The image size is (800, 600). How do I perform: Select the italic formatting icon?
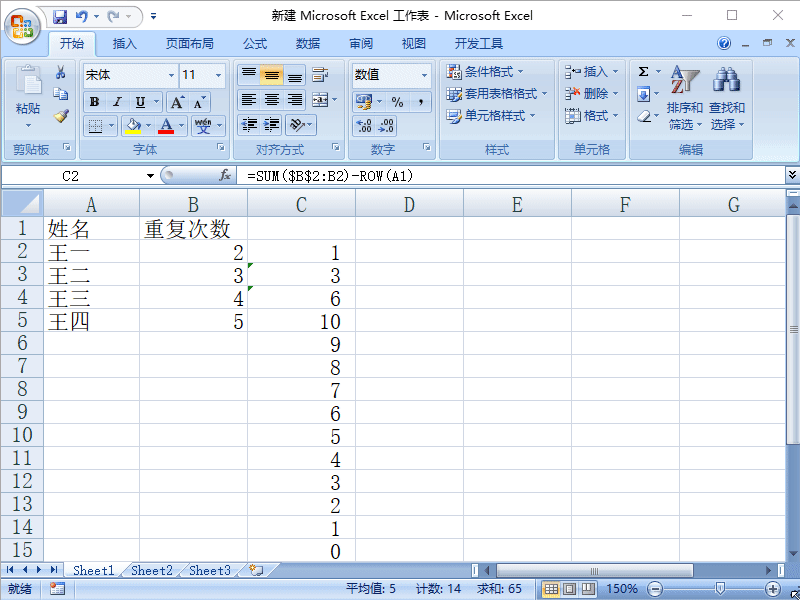coord(117,101)
